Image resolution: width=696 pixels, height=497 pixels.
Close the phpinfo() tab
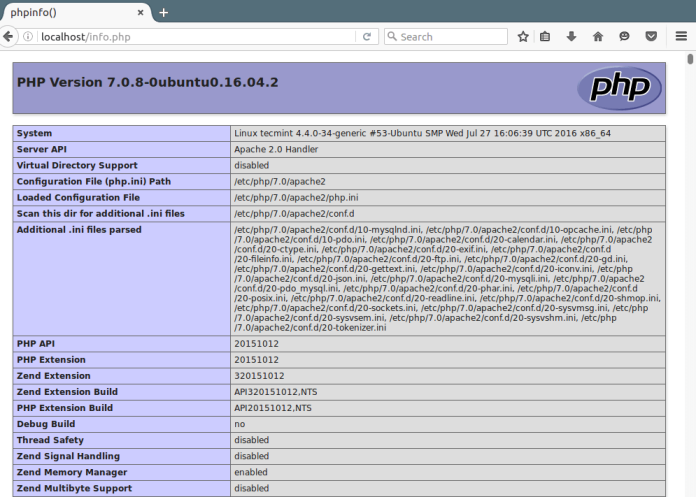point(140,12)
